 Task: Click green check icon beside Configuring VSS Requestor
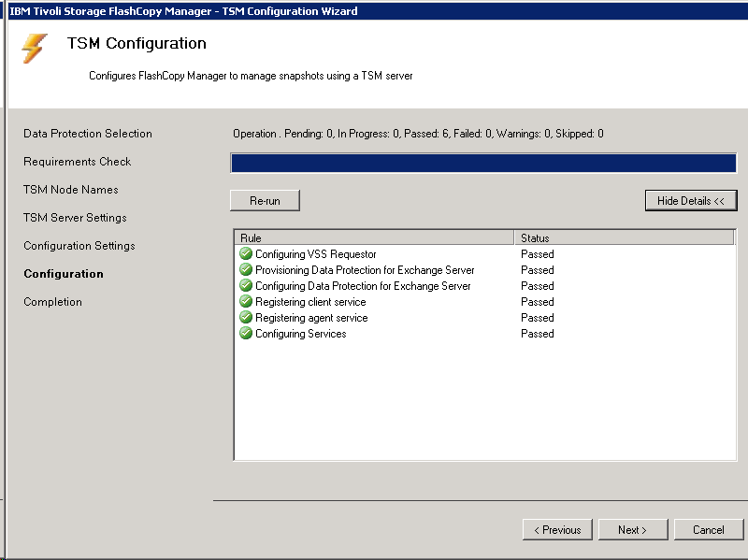[x=246, y=254]
